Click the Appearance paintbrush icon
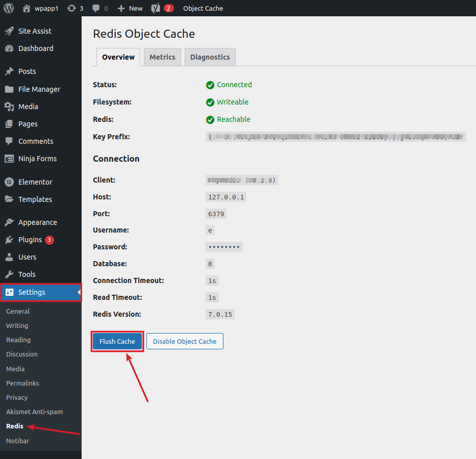The height and width of the screenshot is (459, 476). pyautogui.click(x=9, y=222)
